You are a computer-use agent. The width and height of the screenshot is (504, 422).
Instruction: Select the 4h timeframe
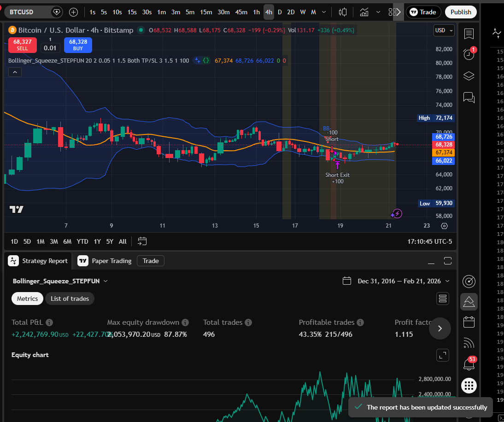coord(269,12)
